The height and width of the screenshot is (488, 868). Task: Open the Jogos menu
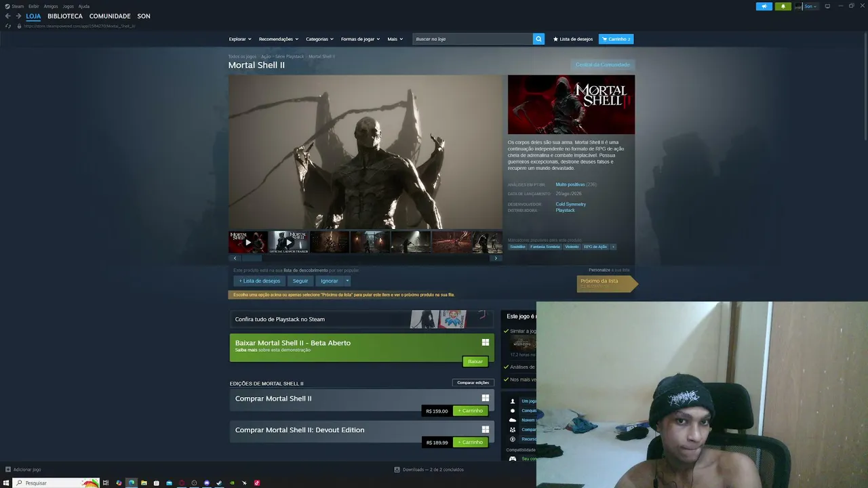(68, 6)
